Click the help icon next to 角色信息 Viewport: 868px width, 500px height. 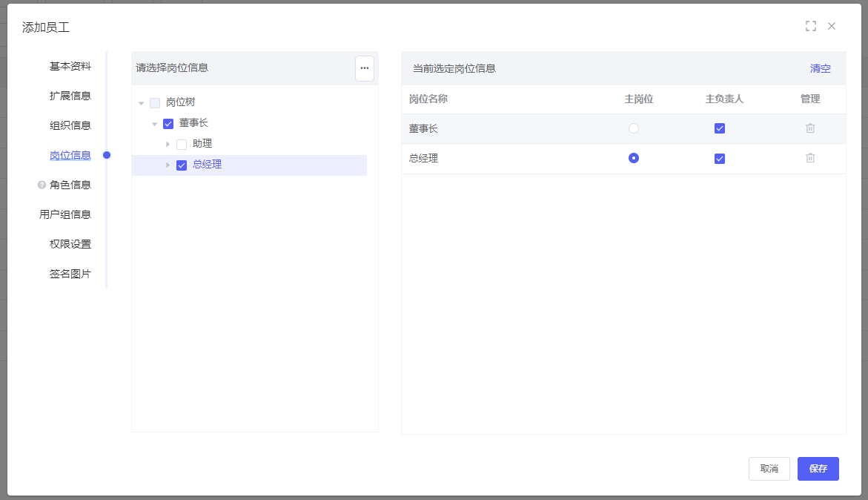coord(42,185)
